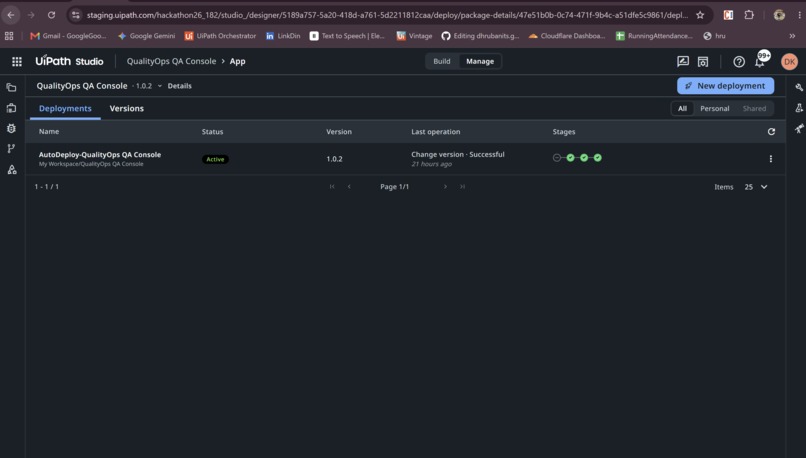806x458 pixels.
Task: Click the New deployment button
Action: pos(725,86)
